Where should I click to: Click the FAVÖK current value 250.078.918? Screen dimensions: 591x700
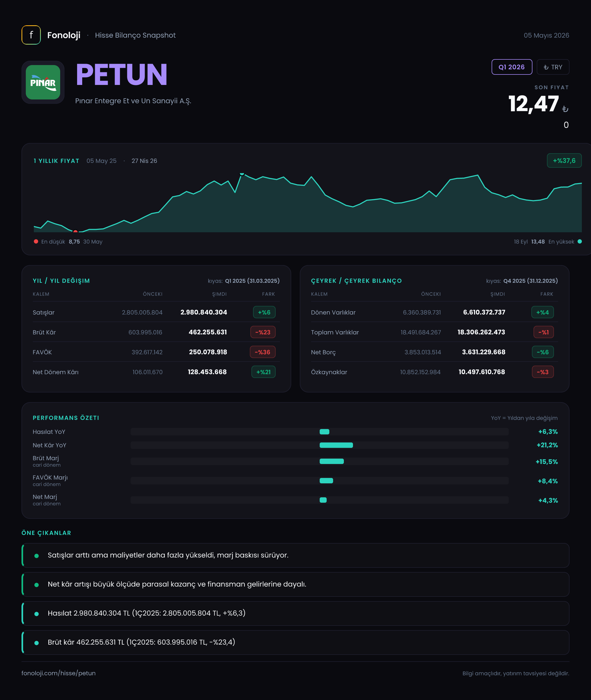208,352
